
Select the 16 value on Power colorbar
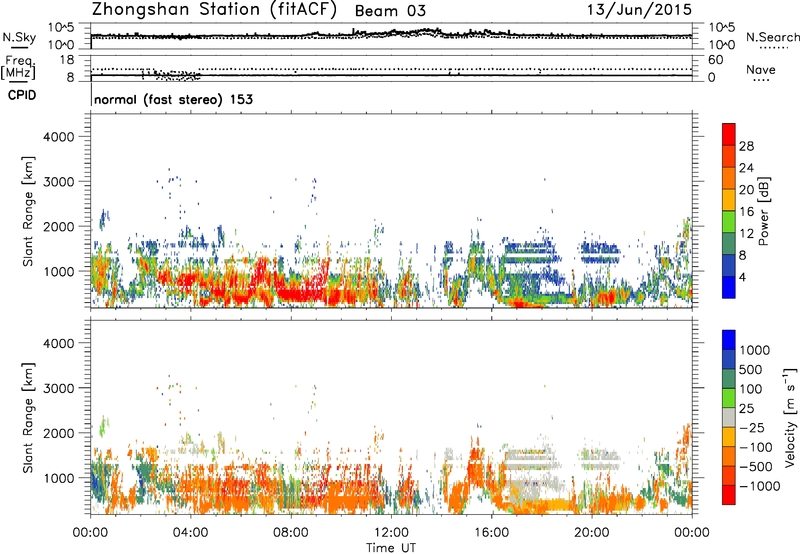click(746, 212)
